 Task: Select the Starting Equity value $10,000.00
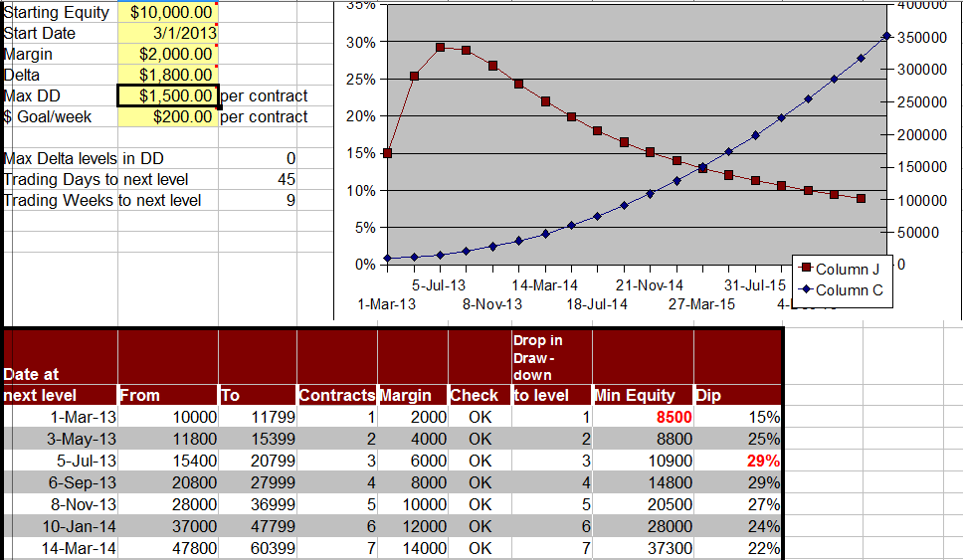167,12
